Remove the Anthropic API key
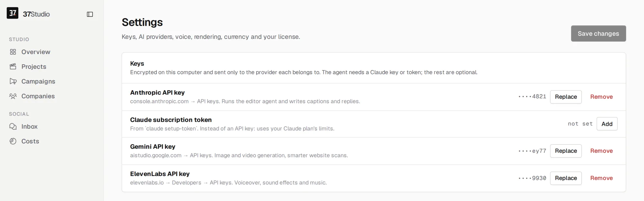This screenshot has height=201, width=644. [x=601, y=97]
